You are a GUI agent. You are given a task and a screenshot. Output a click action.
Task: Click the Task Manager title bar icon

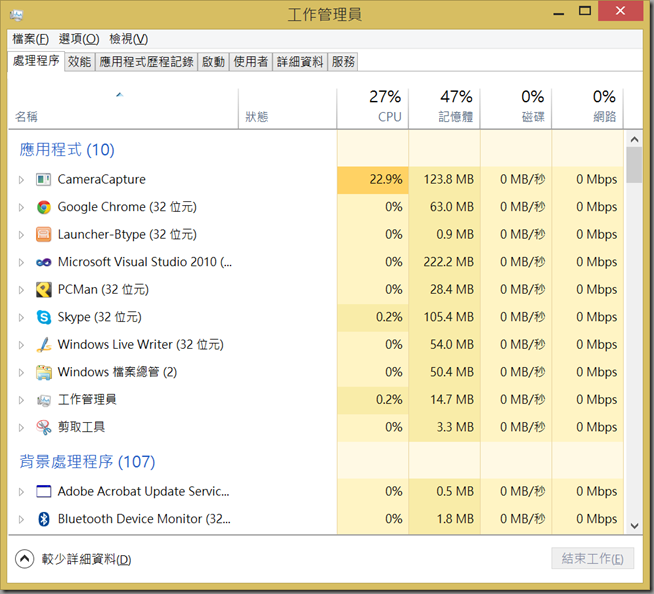point(16,16)
